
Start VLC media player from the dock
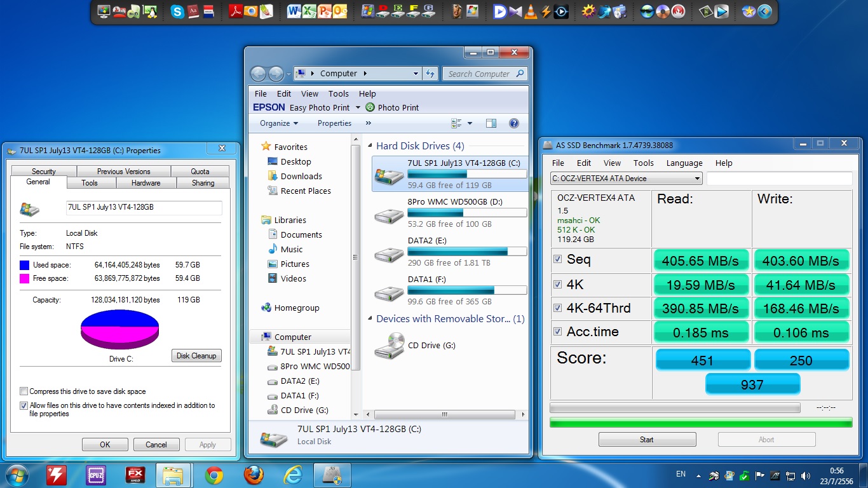tap(530, 11)
